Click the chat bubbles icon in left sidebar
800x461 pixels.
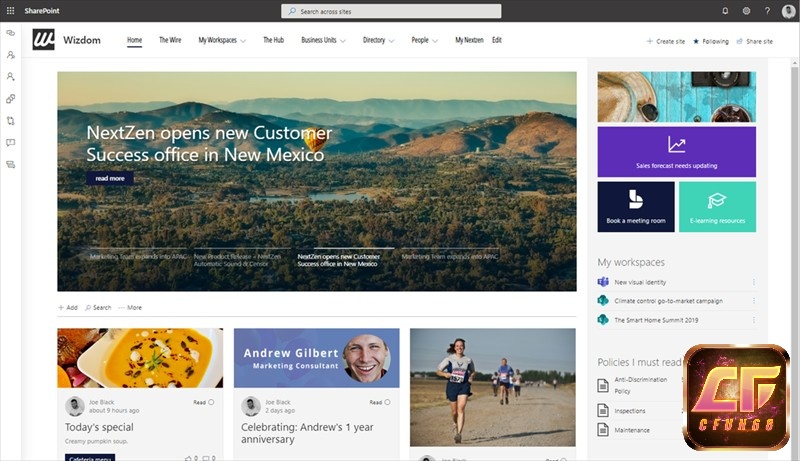(x=10, y=33)
